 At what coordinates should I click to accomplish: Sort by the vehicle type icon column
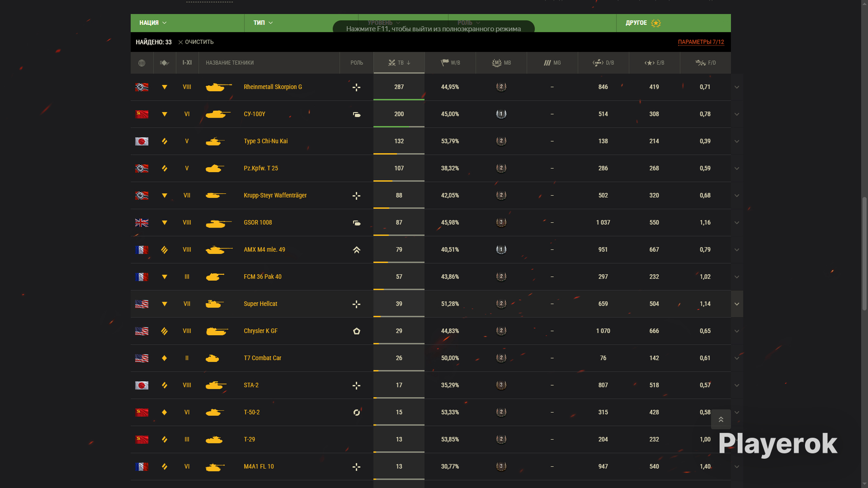(x=165, y=63)
